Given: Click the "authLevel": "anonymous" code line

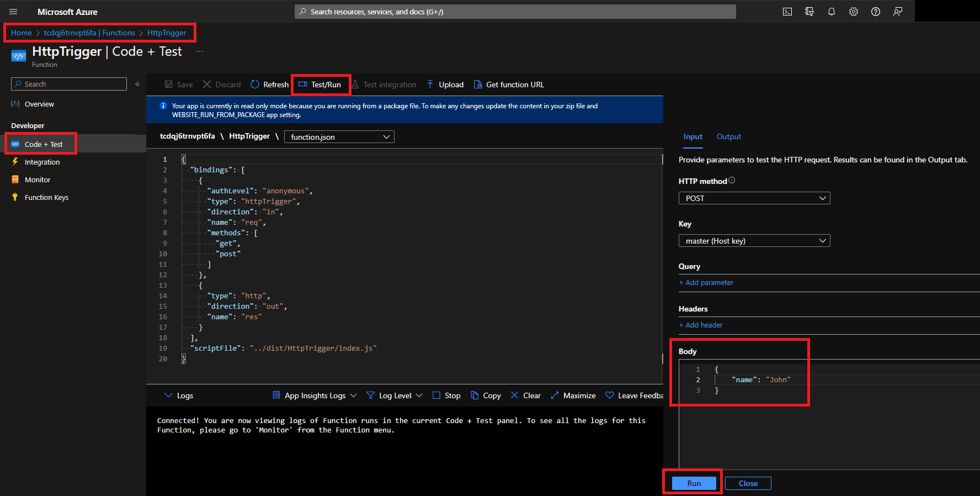Looking at the screenshot, I should (260, 191).
